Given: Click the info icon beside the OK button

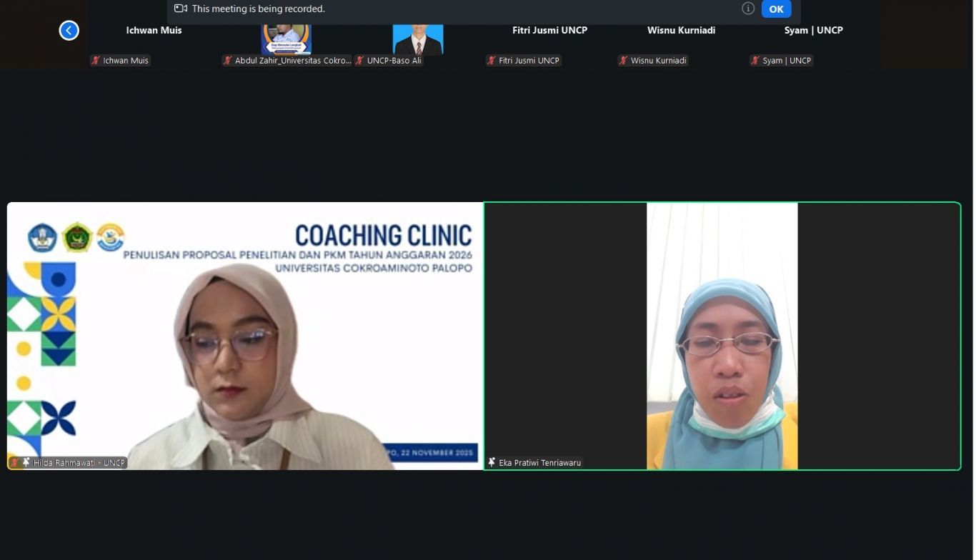Looking at the screenshot, I should tap(747, 9).
